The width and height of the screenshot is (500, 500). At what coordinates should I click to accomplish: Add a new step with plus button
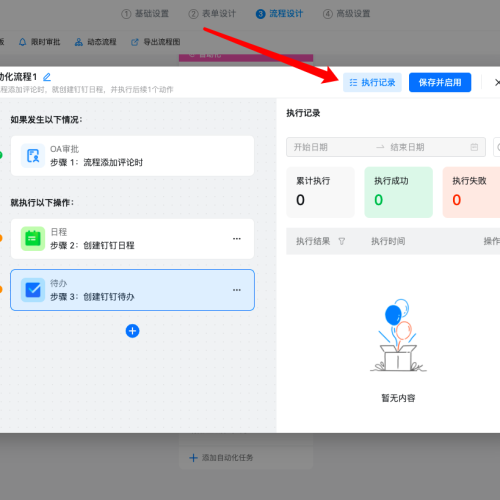(x=132, y=331)
